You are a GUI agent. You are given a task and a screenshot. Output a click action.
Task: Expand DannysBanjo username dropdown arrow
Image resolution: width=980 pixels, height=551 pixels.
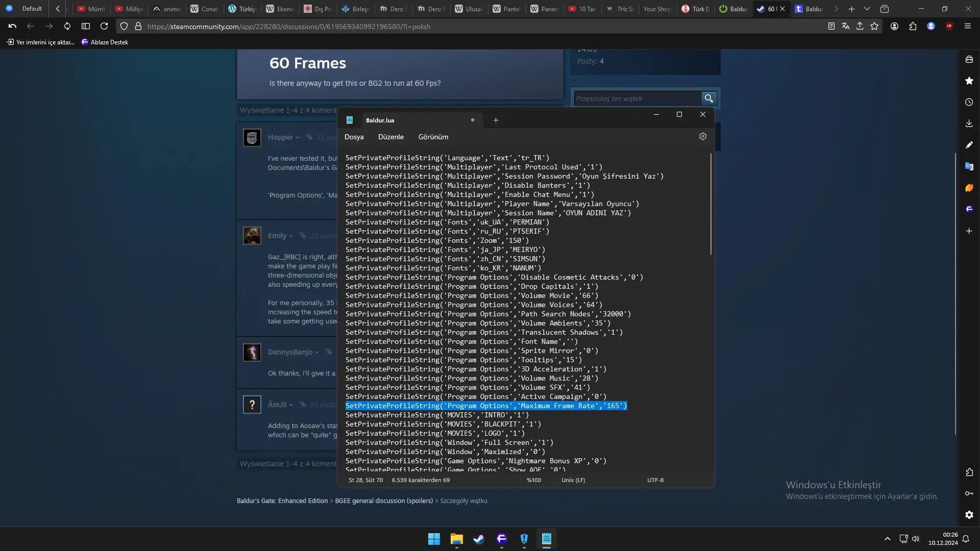tap(317, 353)
